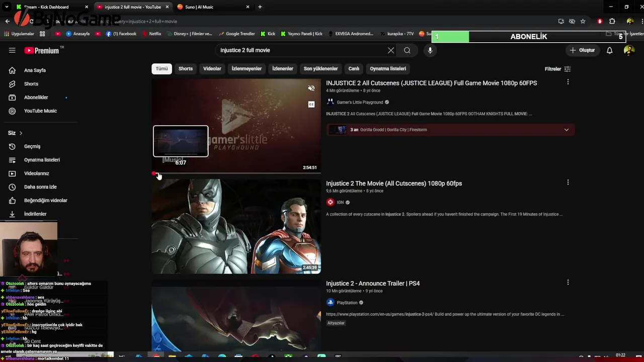Select the Canlı filter chip
Image resolution: width=644 pixels, height=362 pixels.
coord(354,69)
